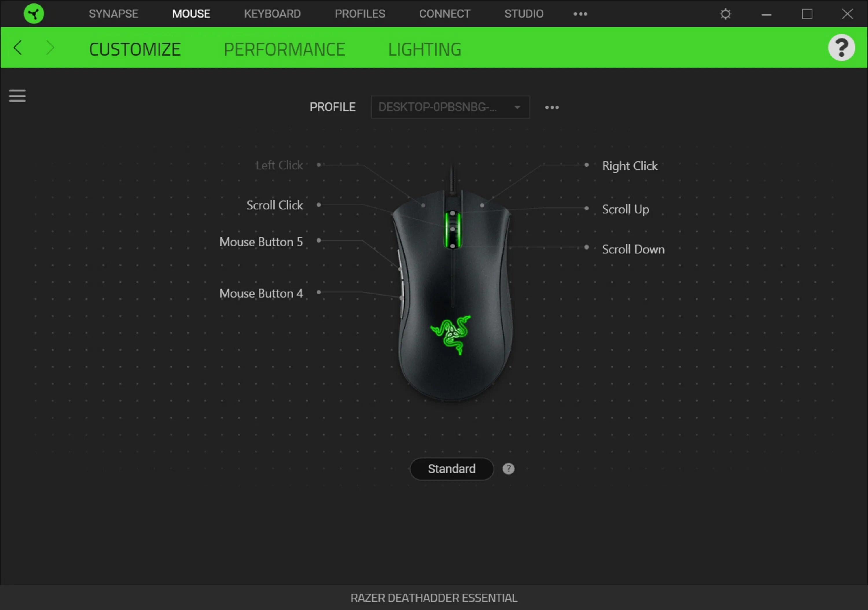Open the large help question mark icon

(x=841, y=48)
